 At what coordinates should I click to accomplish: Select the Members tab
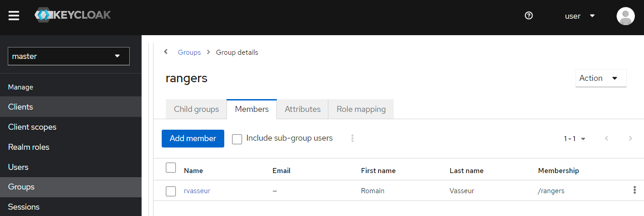tap(252, 109)
